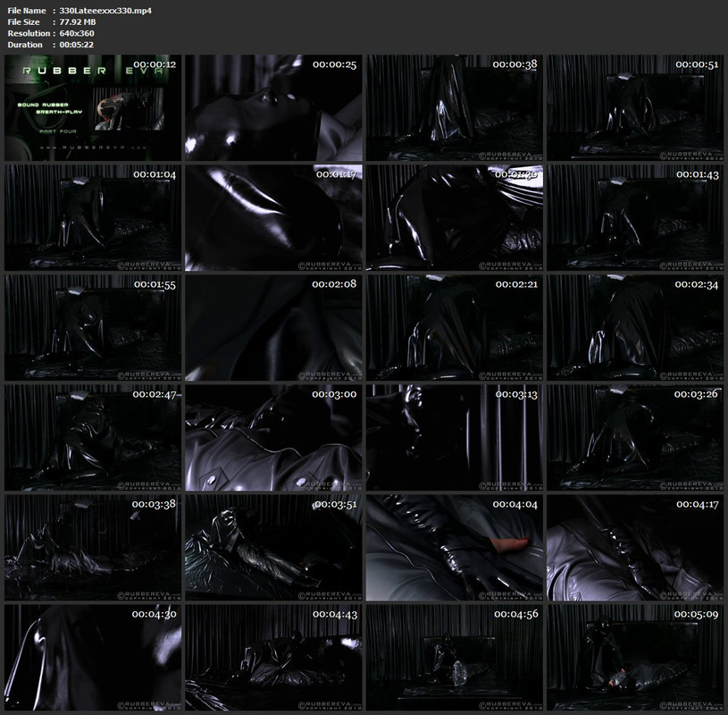Image resolution: width=728 pixels, height=715 pixels.
Task: Pick the frame timestamped 00:01:43
Action: (x=635, y=217)
